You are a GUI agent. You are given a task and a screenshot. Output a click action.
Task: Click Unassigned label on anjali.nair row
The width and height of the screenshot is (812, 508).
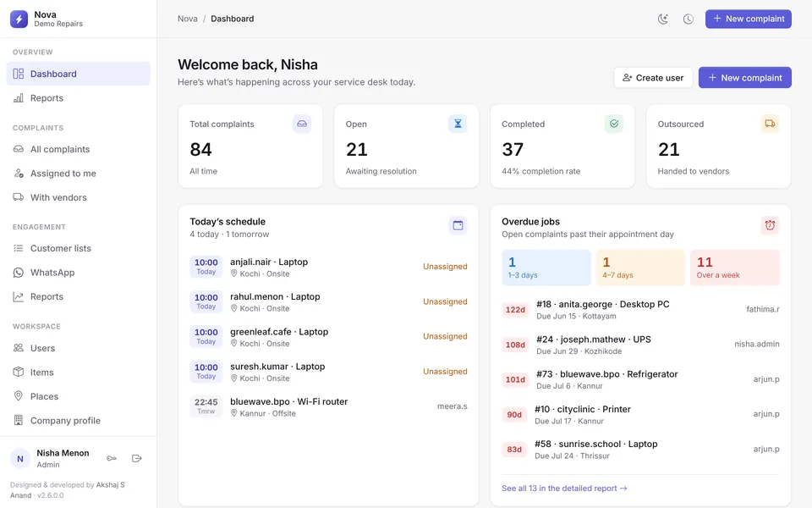point(445,267)
